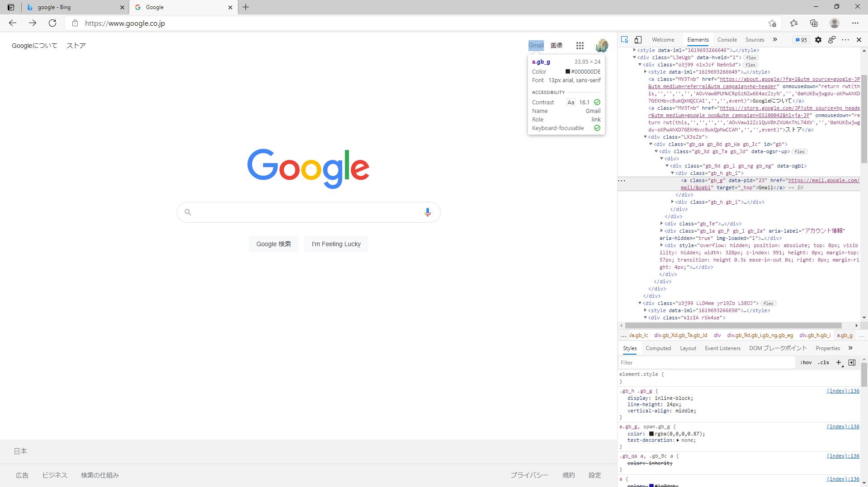Open DevTools settings gear
Viewport: 868px width, 487px height.
(x=818, y=40)
